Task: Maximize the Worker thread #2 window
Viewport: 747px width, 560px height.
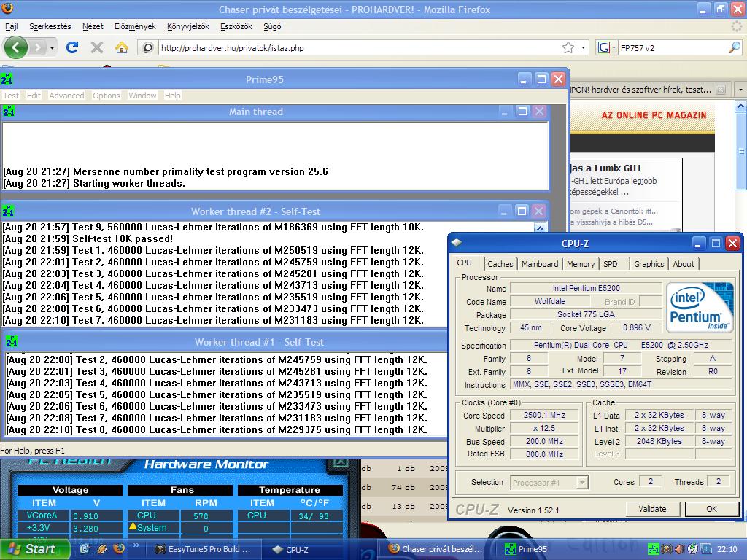Action: (x=522, y=211)
